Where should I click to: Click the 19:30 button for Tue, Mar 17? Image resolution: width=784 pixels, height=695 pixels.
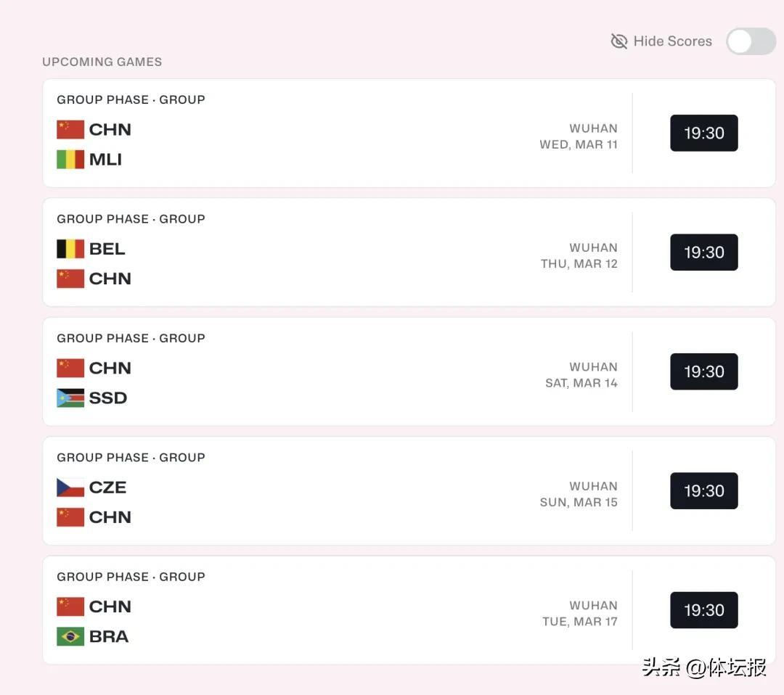(703, 610)
